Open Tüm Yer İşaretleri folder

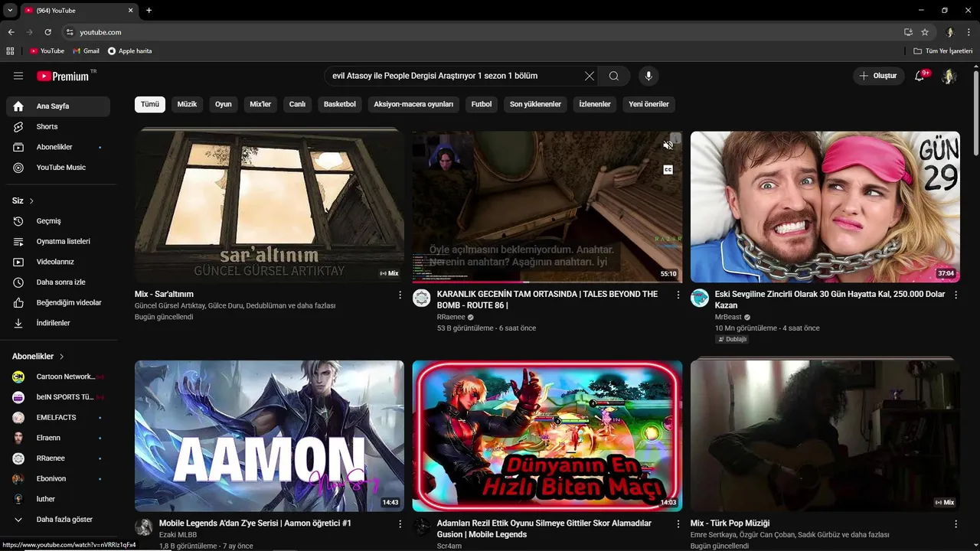coord(943,51)
